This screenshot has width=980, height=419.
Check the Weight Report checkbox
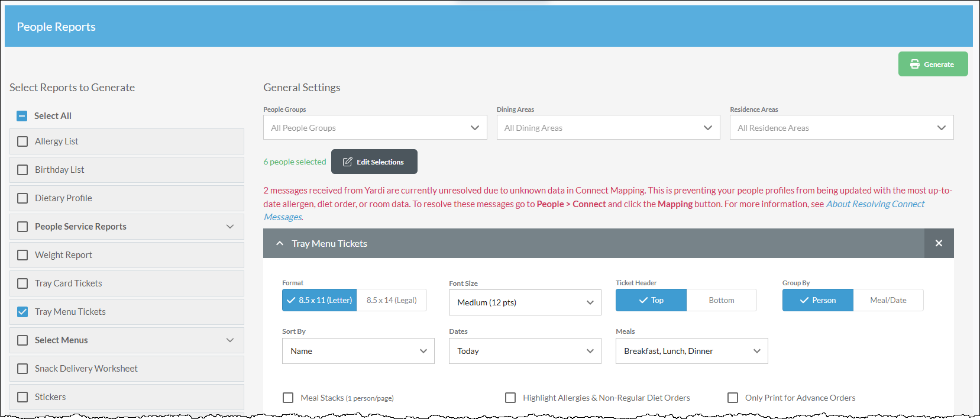22,255
